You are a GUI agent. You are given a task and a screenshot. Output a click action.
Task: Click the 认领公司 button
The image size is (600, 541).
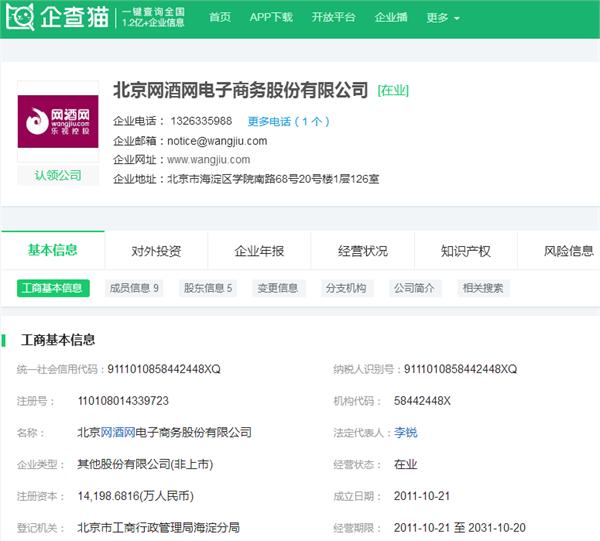(x=58, y=176)
